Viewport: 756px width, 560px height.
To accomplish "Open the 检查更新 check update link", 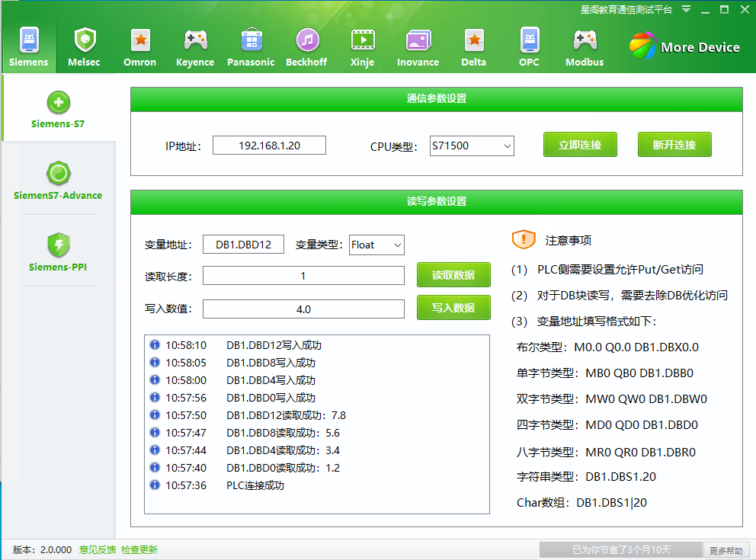I will point(139,550).
